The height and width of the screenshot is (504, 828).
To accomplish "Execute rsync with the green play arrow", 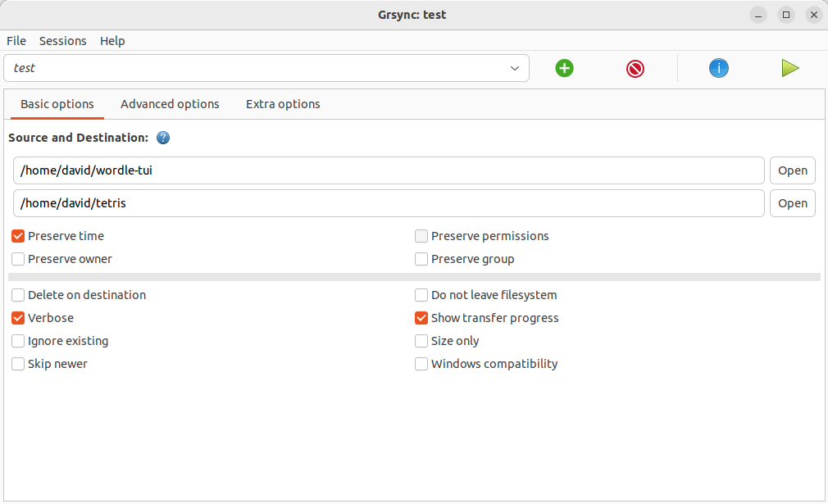I will 789,68.
